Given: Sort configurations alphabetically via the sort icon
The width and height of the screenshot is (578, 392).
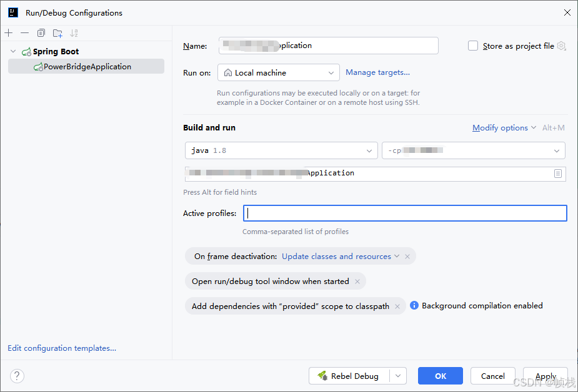Looking at the screenshot, I should coord(74,33).
